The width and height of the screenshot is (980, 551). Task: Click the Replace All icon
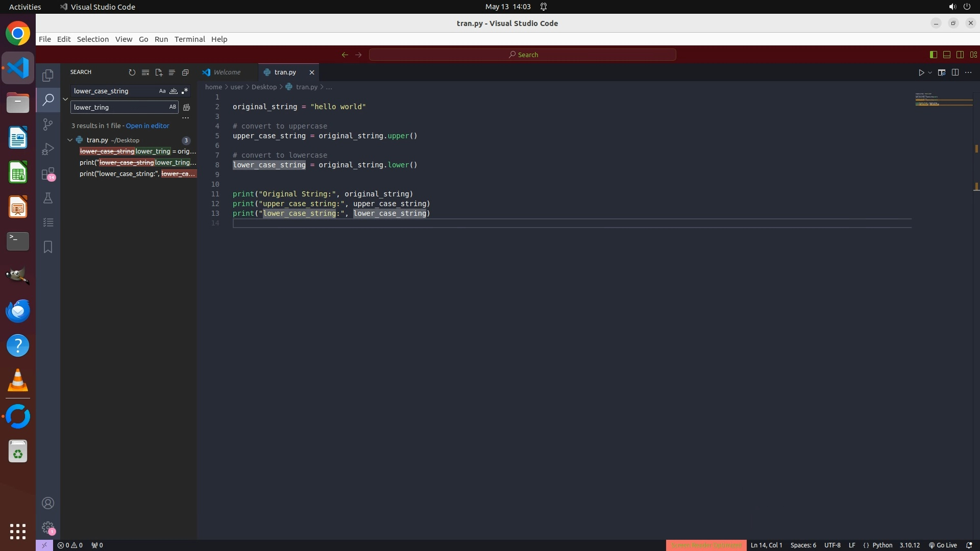click(187, 107)
